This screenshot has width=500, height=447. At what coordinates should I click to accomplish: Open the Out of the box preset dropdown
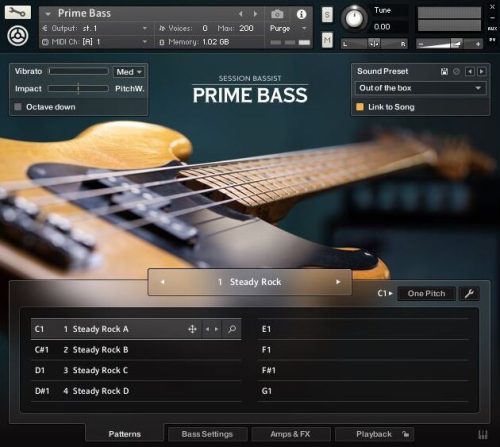click(x=420, y=88)
